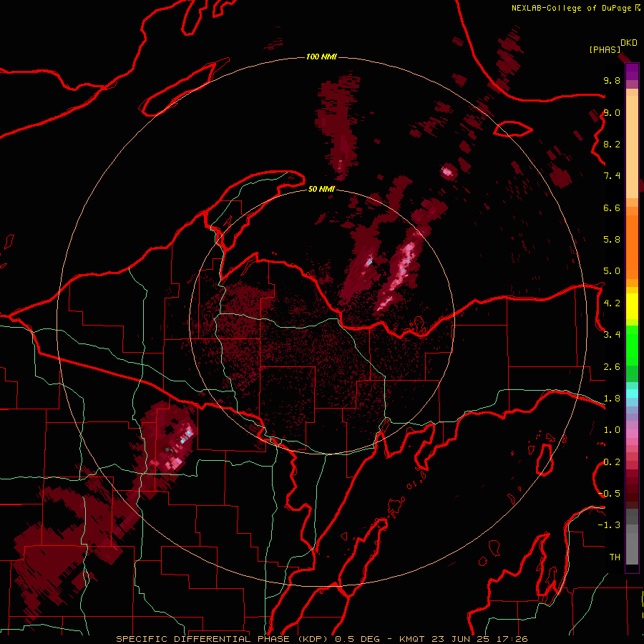Click the 3.4 scale label
This screenshot has height=644, width=644.
point(612,335)
